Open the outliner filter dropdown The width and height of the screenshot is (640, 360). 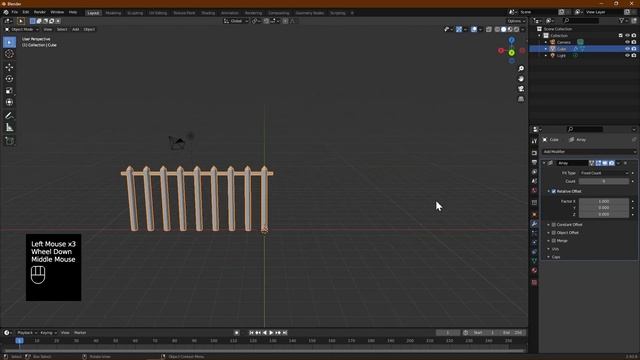point(623,20)
